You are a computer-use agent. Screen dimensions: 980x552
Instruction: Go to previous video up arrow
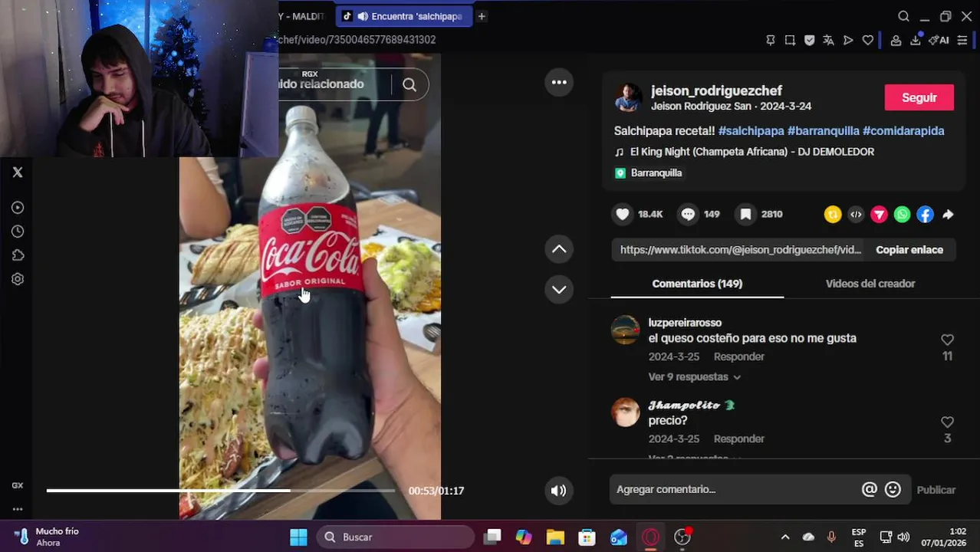tap(559, 248)
